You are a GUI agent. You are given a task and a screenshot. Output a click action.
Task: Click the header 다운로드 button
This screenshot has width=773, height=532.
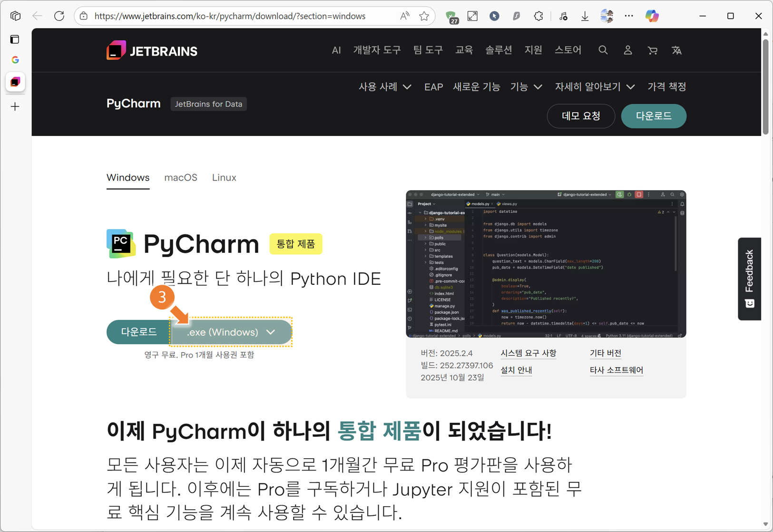click(x=654, y=116)
